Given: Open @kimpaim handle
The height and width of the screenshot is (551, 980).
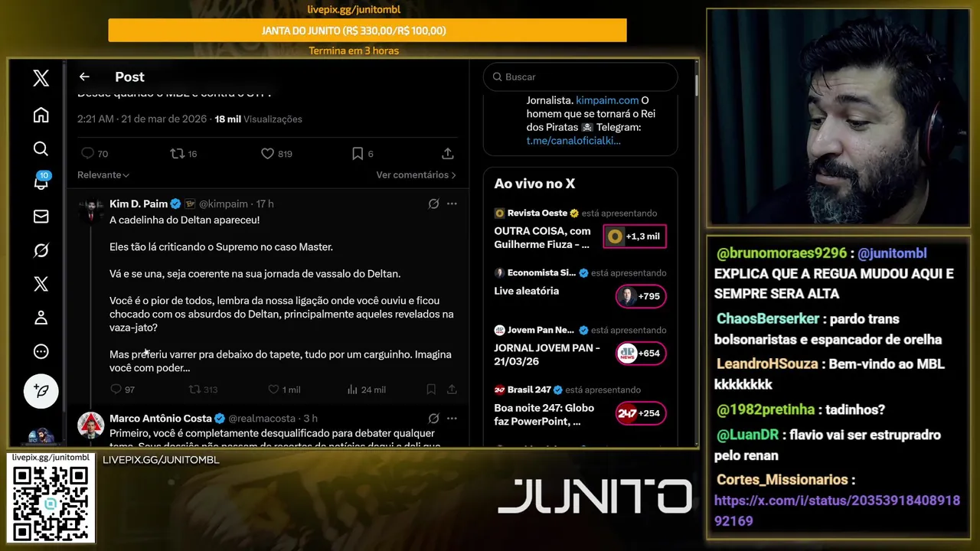Looking at the screenshot, I should [x=224, y=204].
